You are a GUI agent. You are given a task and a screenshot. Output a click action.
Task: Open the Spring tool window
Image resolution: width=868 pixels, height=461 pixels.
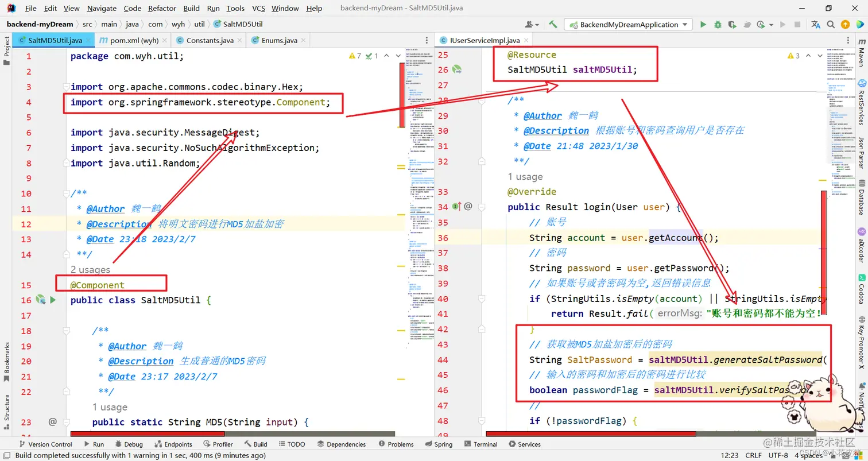tap(438, 444)
